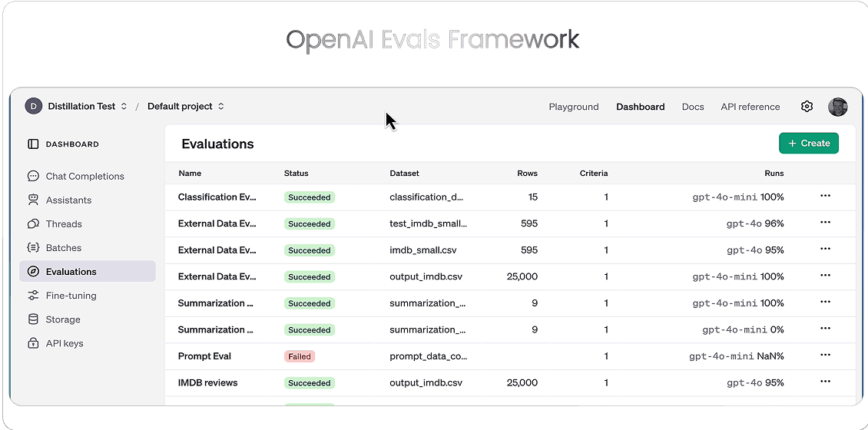Select Fine-tuning in the sidebar
The height and width of the screenshot is (430, 868).
[88, 295]
